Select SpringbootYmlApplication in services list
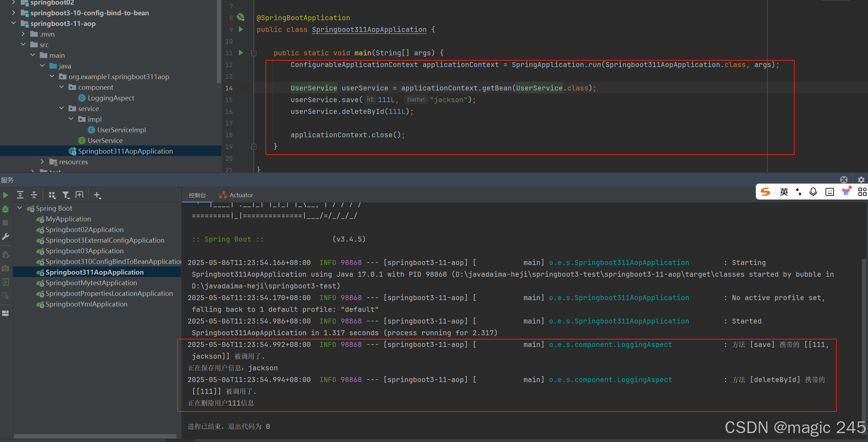The height and width of the screenshot is (442, 868). [x=86, y=304]
